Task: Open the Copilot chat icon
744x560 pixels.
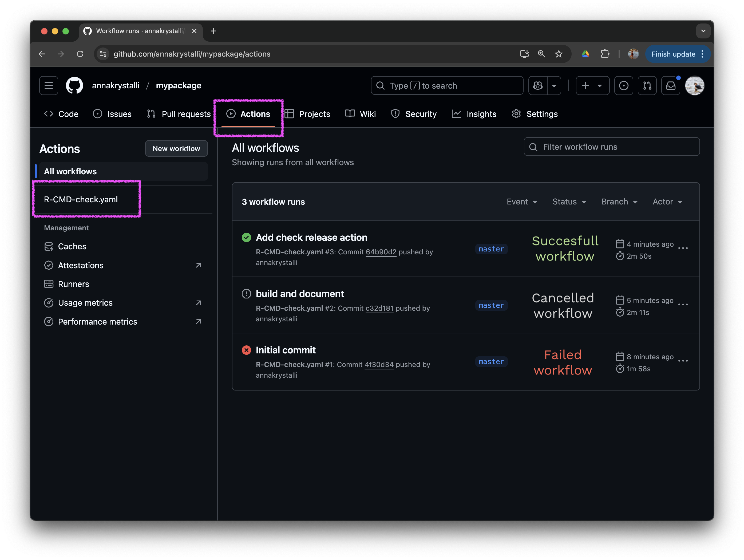Action: [538, 86]
